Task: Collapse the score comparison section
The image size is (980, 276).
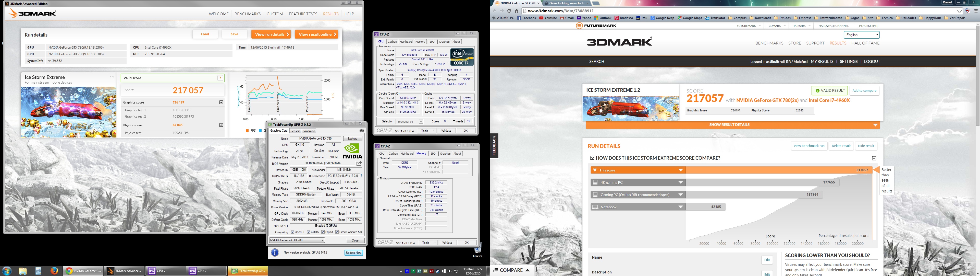Action: click(x=874, y=158)
